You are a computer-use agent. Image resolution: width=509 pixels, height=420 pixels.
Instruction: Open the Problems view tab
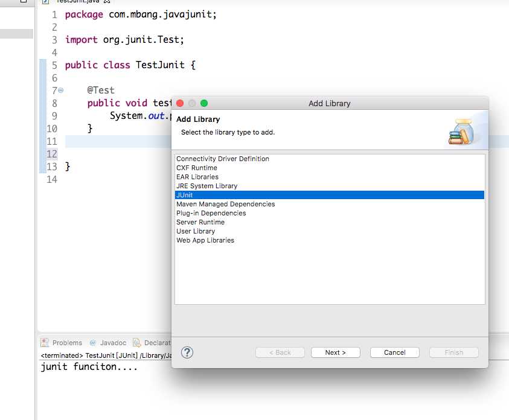67,343
